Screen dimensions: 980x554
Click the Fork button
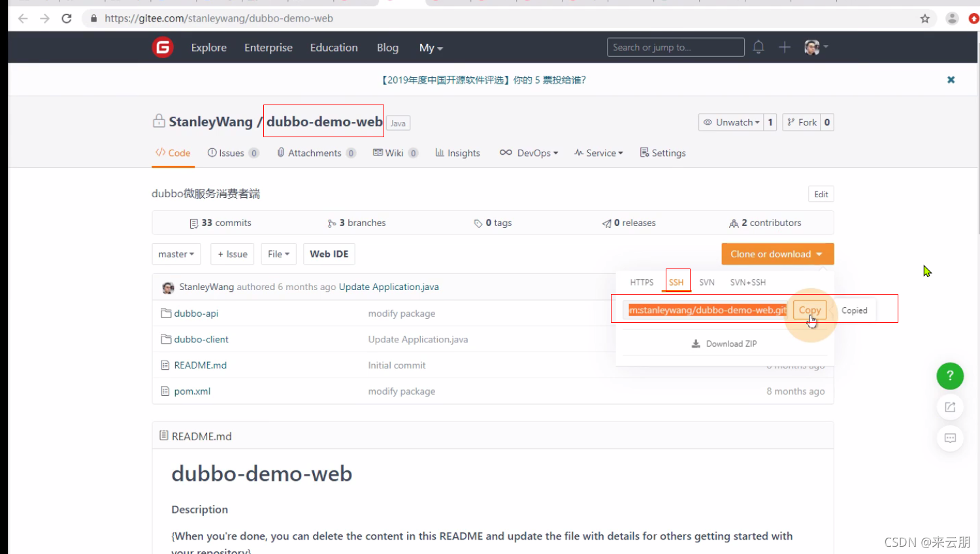point(802,122)
